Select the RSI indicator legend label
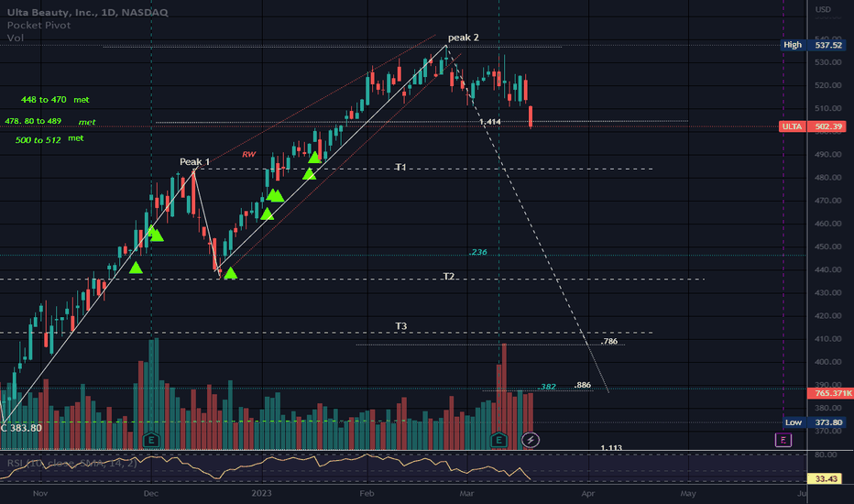 tap(71, 463)
